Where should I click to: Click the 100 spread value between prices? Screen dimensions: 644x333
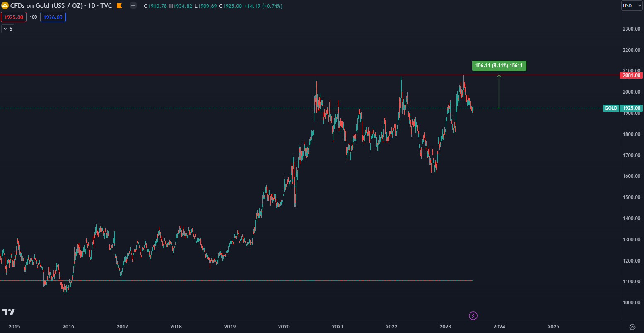[x=34, y=17]
